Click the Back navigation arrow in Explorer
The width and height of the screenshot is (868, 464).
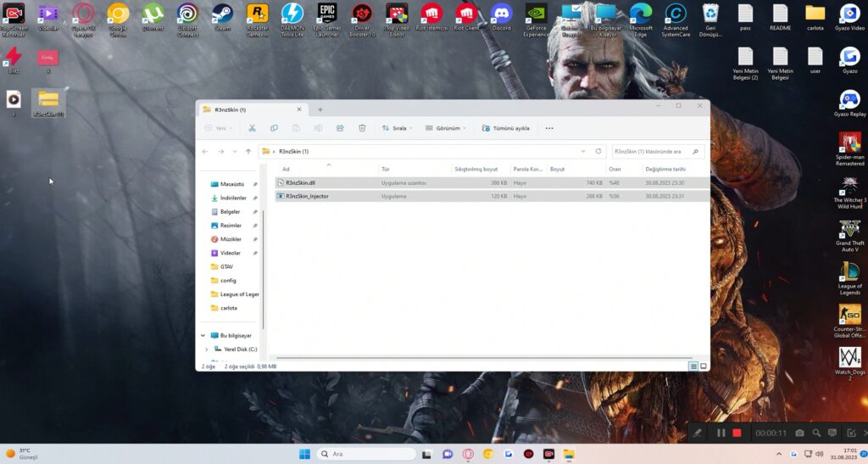click(205, 151)
